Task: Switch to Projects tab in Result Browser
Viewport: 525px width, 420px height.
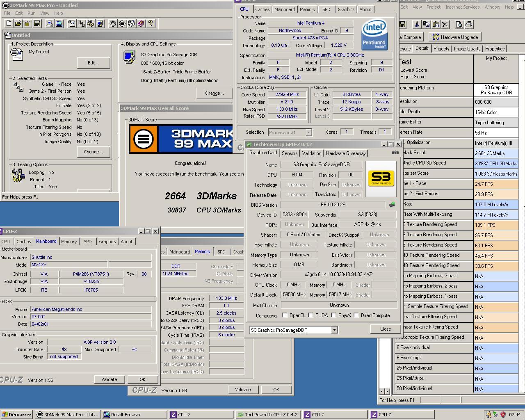Action: [x=441, y=48]
